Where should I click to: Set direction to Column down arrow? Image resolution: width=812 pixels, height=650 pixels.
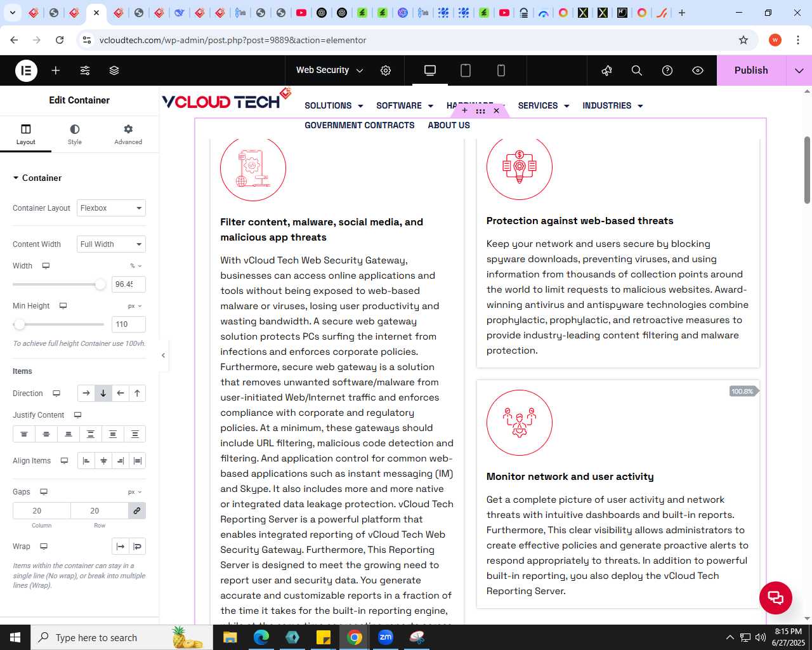pyautogui.click(x=103, y=394)
